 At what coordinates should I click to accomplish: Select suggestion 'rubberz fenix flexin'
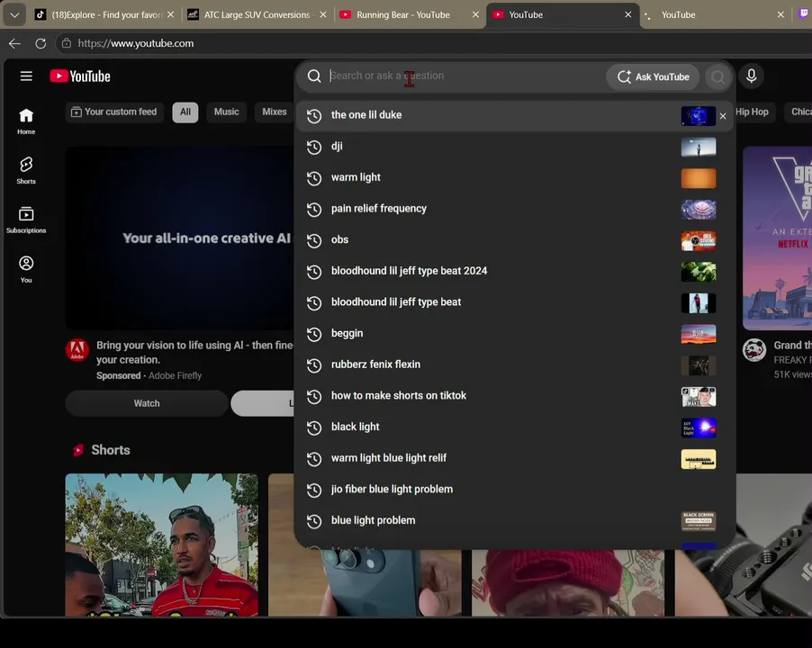[515, 364]
